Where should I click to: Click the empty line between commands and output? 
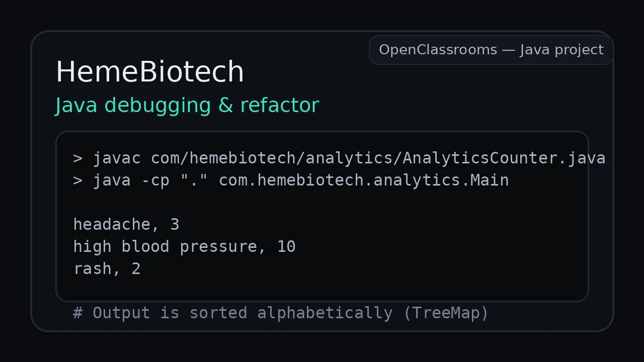322,202
